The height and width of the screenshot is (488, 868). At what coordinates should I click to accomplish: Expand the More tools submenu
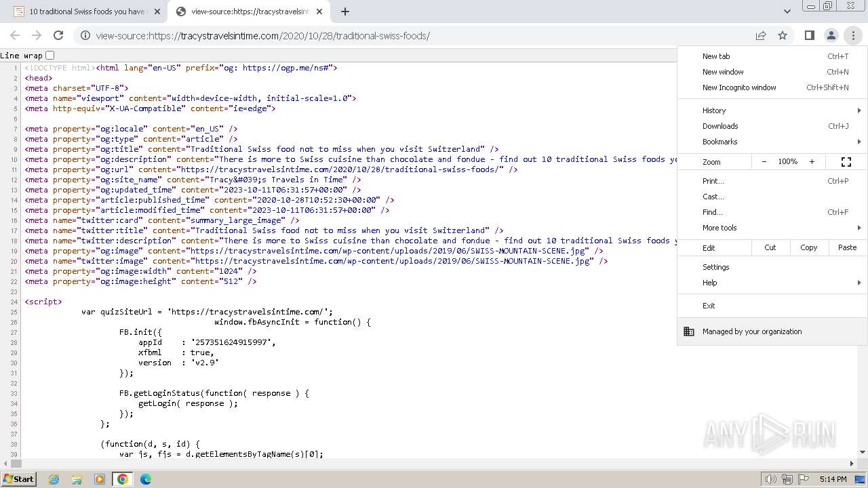coord(772,228)
